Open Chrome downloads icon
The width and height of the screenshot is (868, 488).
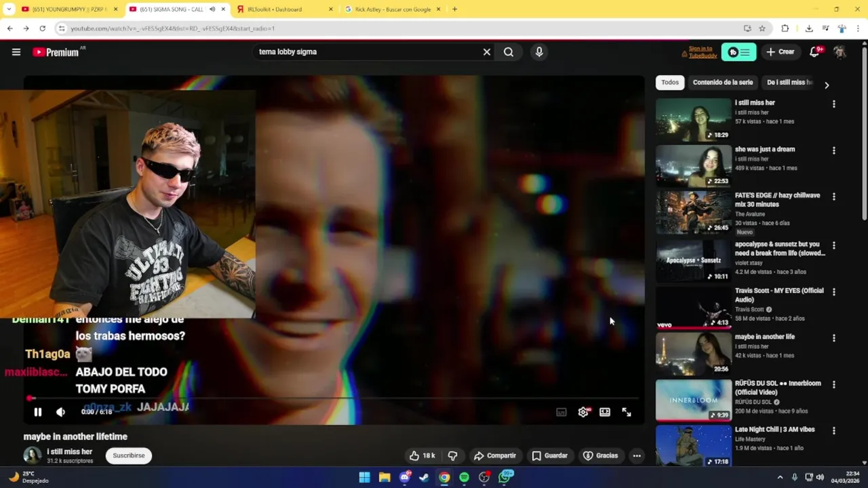(809, 28)
